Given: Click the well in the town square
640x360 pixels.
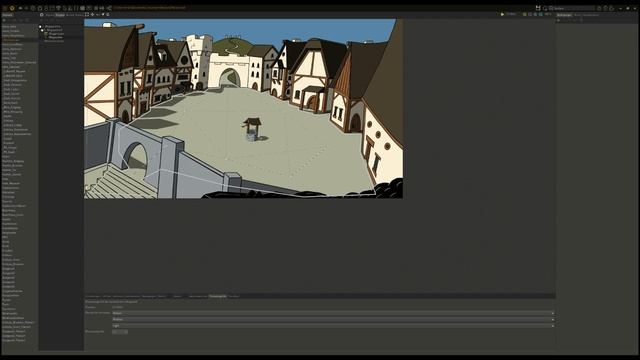Looking at the screenshot, I should click(253, 129).
